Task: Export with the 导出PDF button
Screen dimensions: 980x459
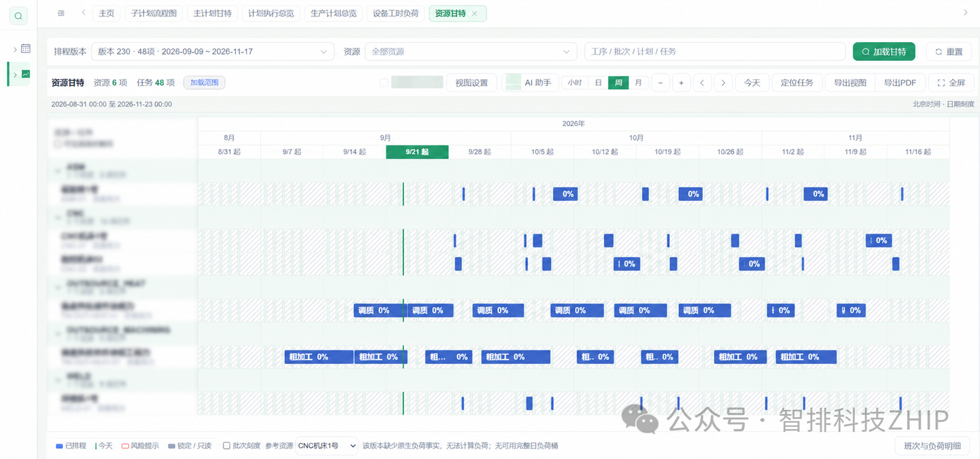Action: 900,83
